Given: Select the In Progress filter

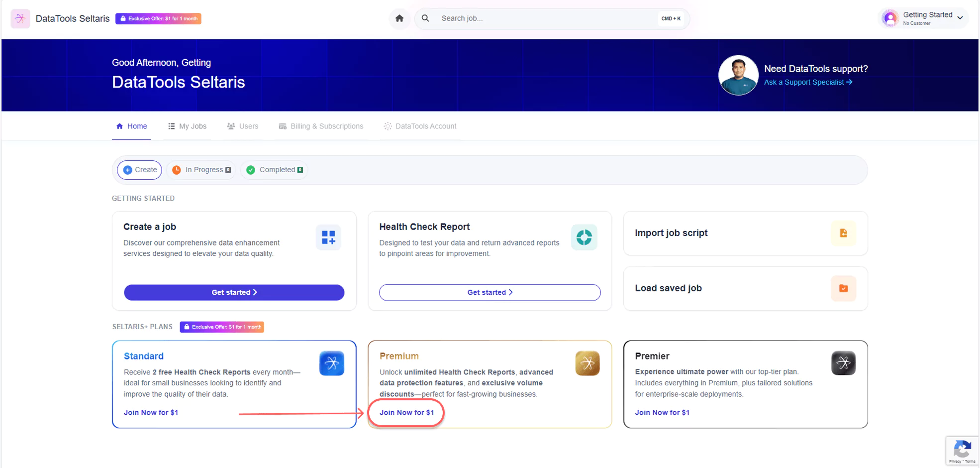Looking at the screenshot, I should tap(201, 170).
